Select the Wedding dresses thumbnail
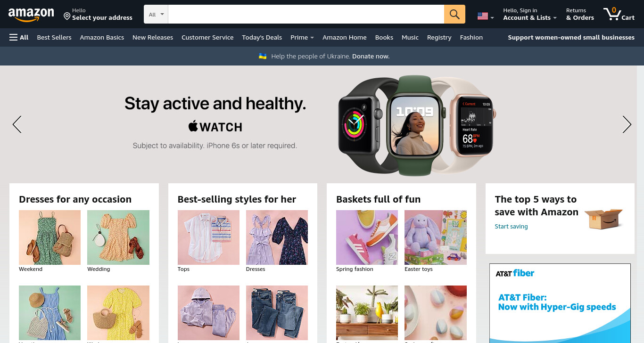The width and height of the screenshot is (644, 343). tap(118, 237)
